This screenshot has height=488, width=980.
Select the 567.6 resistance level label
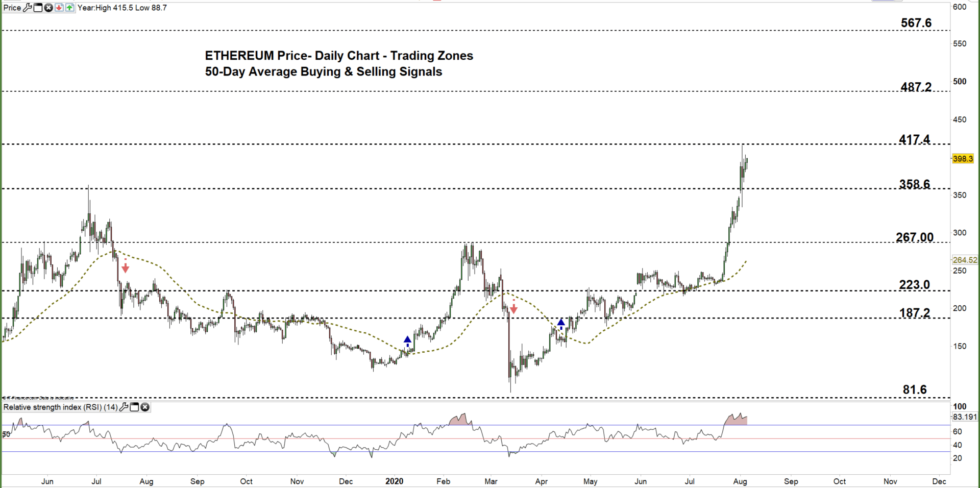click(x=916, y=23)
